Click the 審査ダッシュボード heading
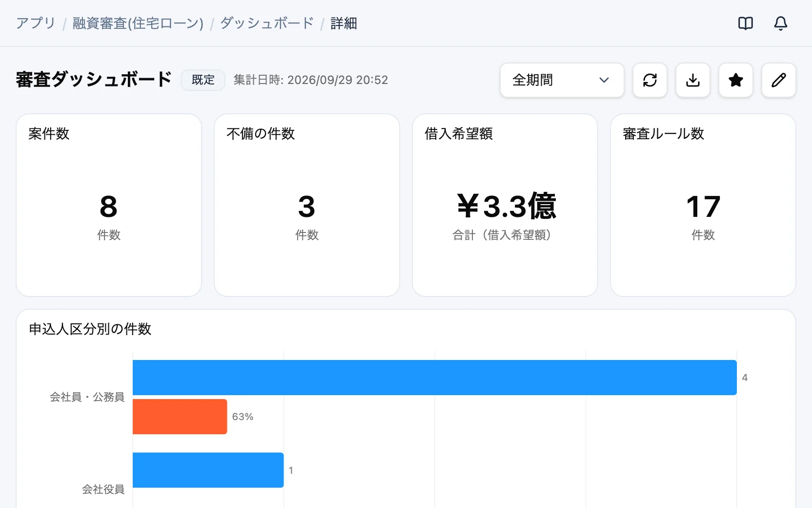Image resolution: width=812 pixels, height=508 pixels. 94,80
